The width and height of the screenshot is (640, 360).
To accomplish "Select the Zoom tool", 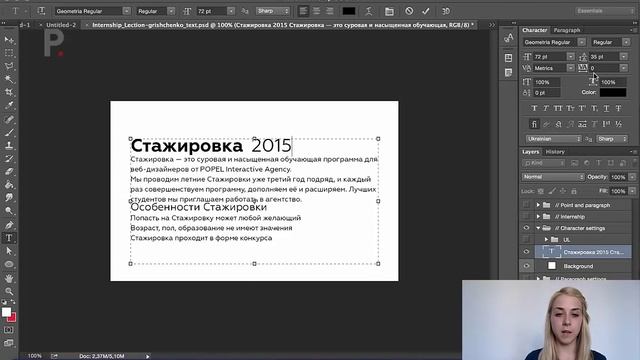I will (x=9, y=291).
